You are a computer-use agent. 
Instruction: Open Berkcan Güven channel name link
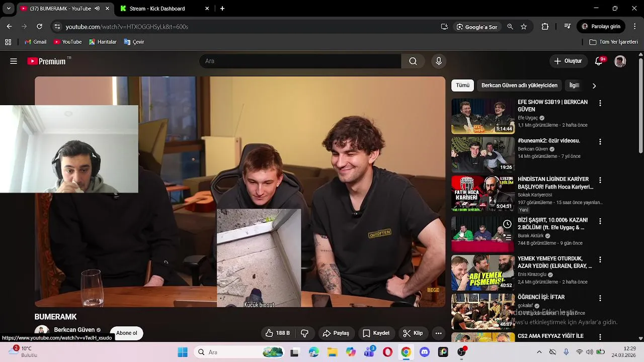(x=74, y=330)
